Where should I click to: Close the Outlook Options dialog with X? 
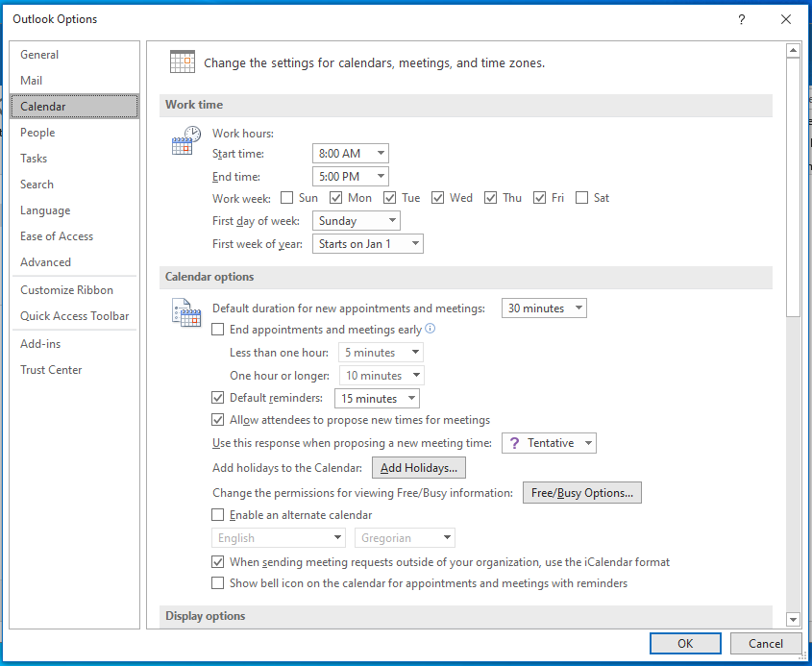point(786,19)
